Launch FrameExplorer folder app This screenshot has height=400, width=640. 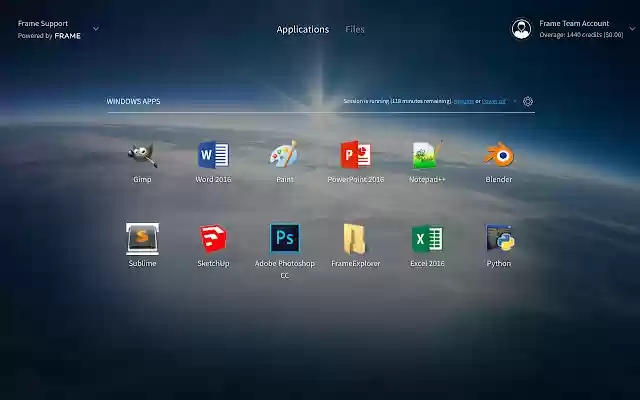[x=355, y=239]
